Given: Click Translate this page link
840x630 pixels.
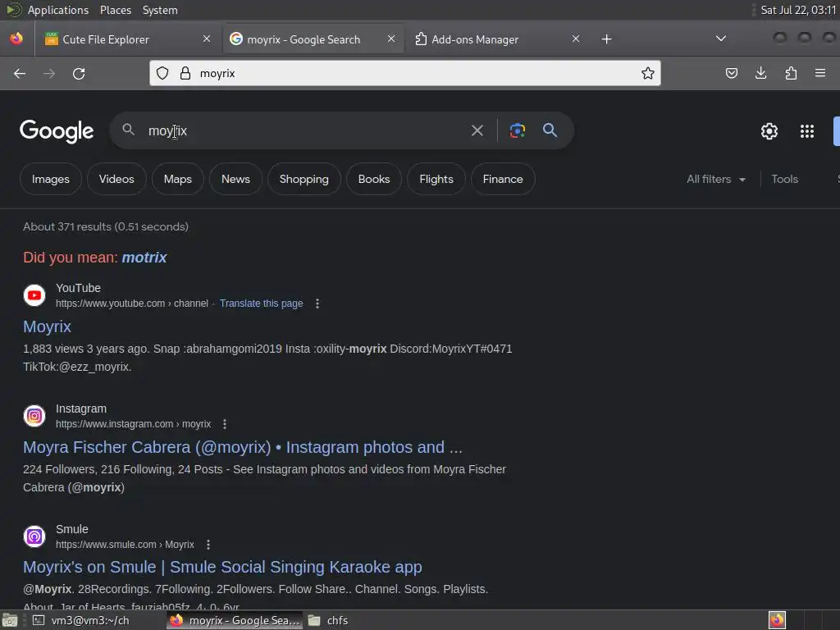Looking at the screenshot, I should pyautogui.click(x=262, y=304).
